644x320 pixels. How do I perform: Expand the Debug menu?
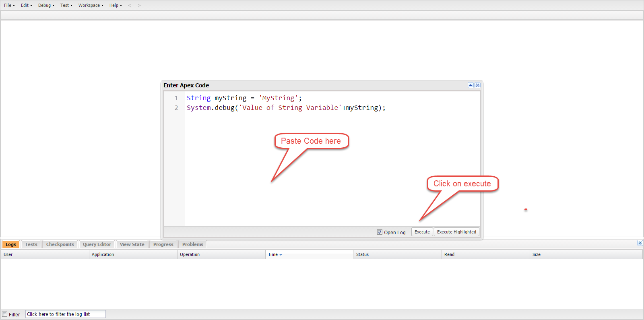click(x=46, y=6)
